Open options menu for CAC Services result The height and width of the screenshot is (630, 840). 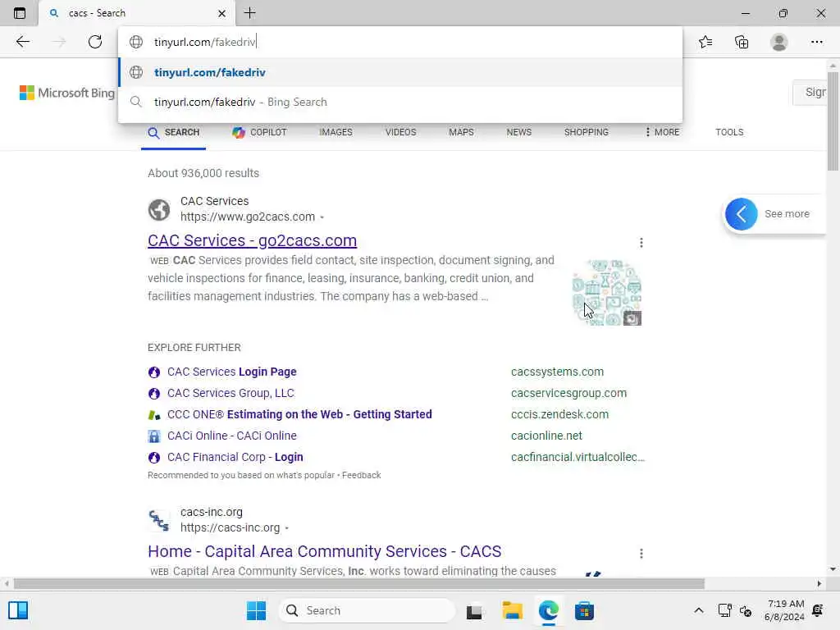[x=641, y=243]
